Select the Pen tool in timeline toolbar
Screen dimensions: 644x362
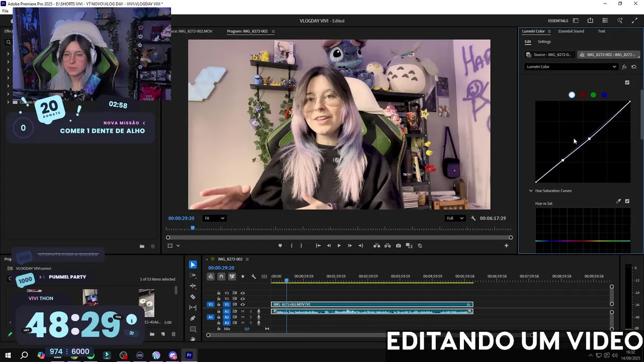pyautogui.click(x=193, y=318)
